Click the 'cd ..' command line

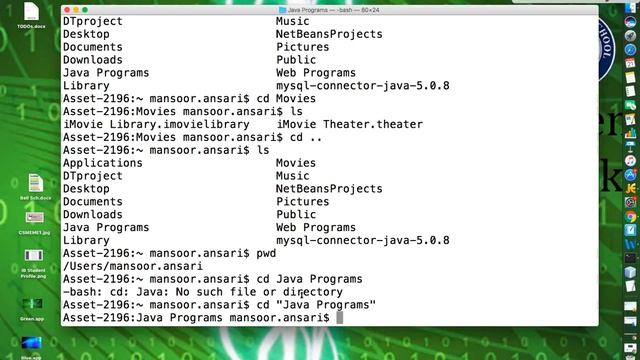(x=192, y=138)
